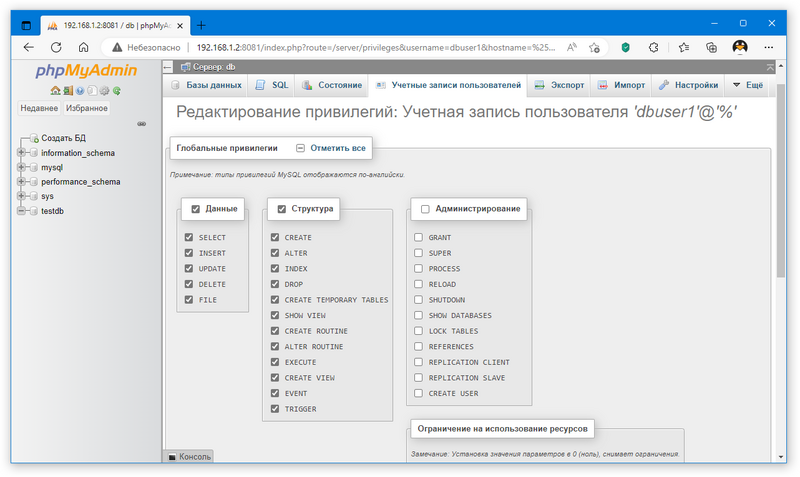The width and height of the screenshot is (800, 477).
Task: Click the browser home icon
Action: click(84, 47)
